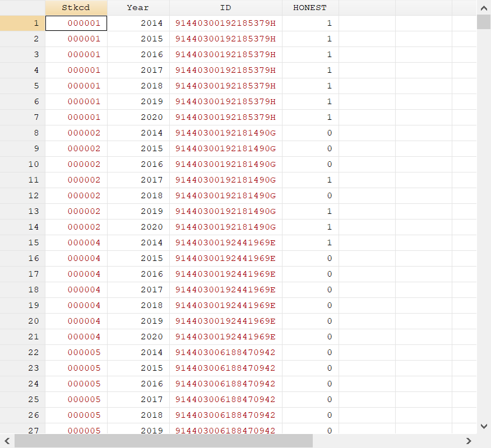The image size is (491, 448).
Task: Select the Year column header
Action: [x=138, y=8]
